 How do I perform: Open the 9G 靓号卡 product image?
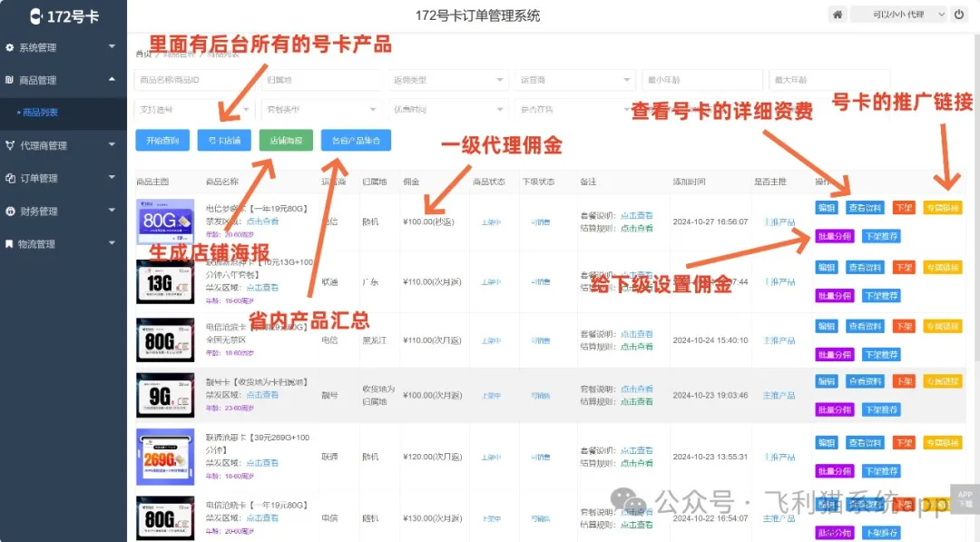click(166, 395)
